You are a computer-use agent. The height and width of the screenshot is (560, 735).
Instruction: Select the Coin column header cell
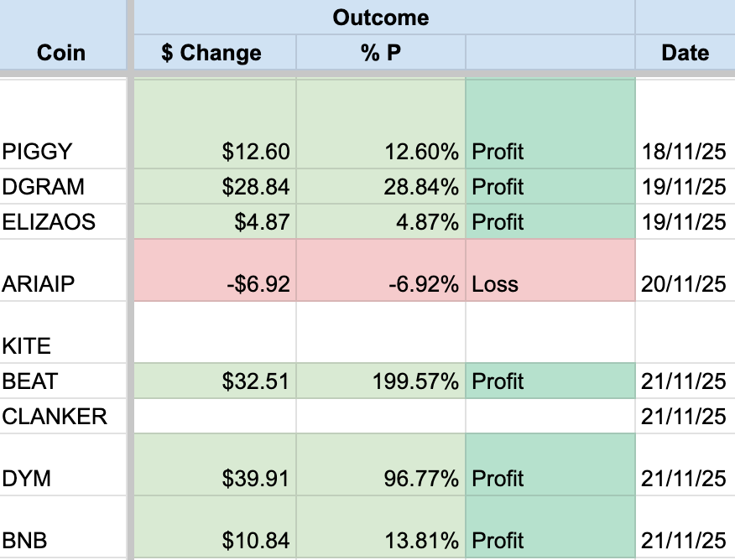(x=63, y=35)
